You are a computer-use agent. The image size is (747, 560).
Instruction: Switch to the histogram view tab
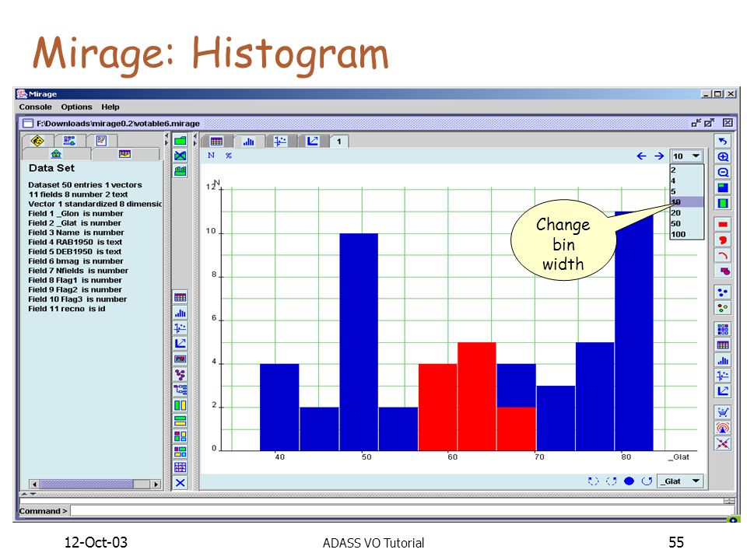point(249,142)
